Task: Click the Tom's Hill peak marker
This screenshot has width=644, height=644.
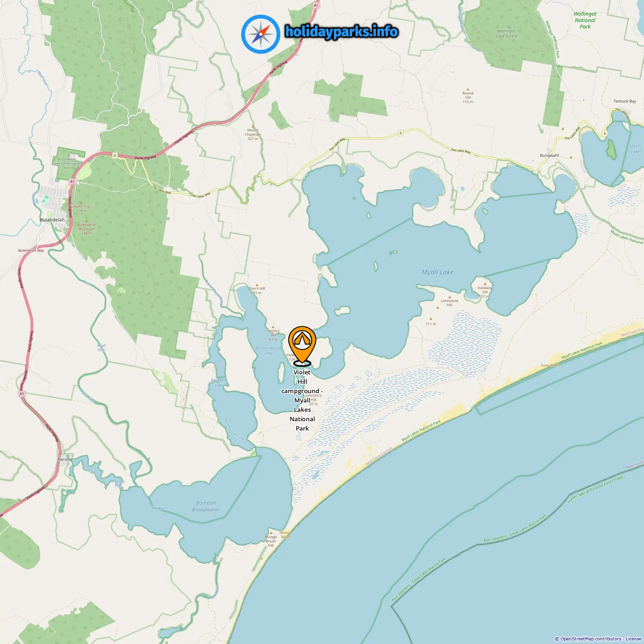Action: pos(257,285)
